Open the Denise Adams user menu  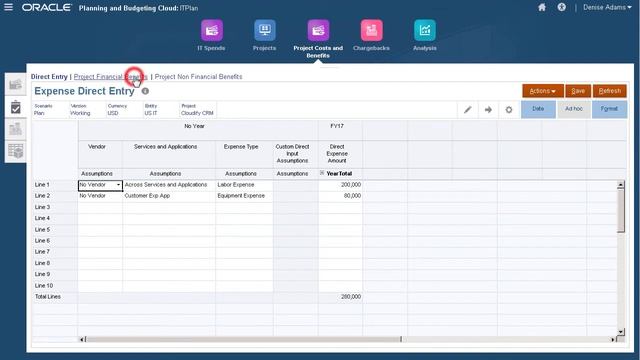click(607, 7)
